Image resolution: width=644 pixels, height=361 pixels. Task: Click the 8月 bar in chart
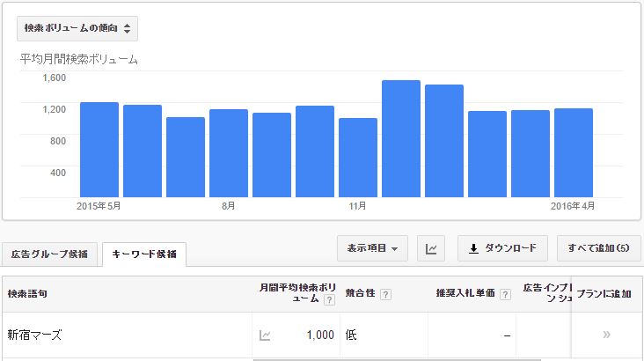(x=229, y=153)
